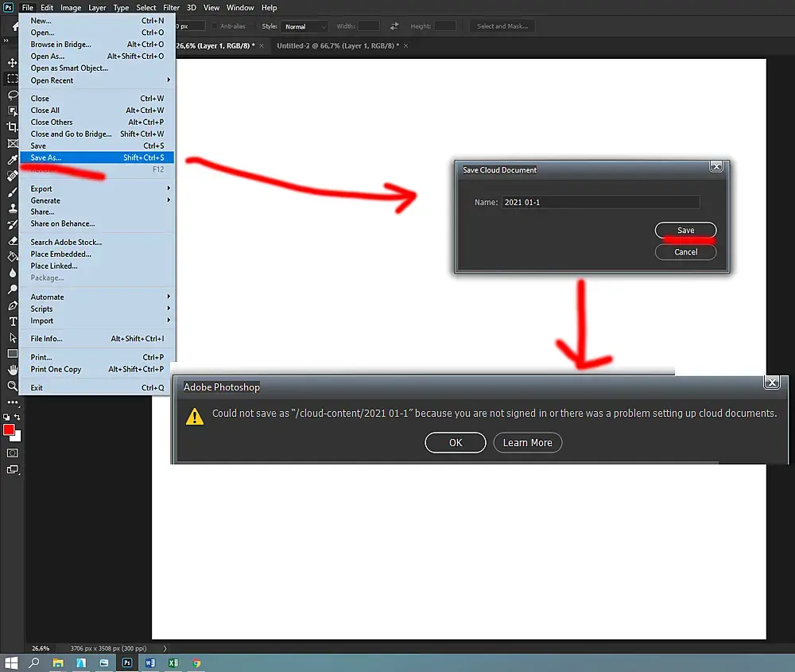The width and height of the screenshot is (795, 672).
Task: Select the Type tool
Action: tap(12, 321)
